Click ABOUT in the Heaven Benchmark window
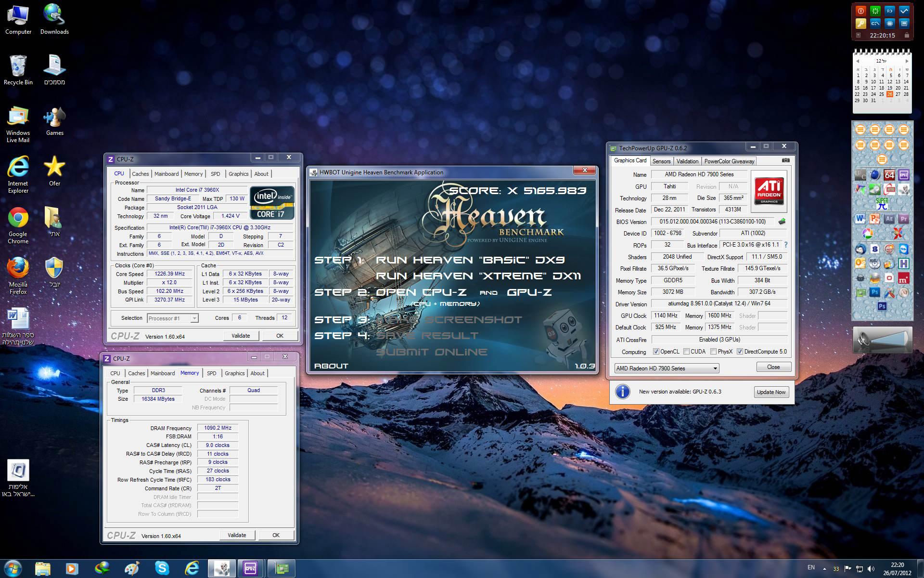The width and height of the screenshot is (924, 578). 331,366
